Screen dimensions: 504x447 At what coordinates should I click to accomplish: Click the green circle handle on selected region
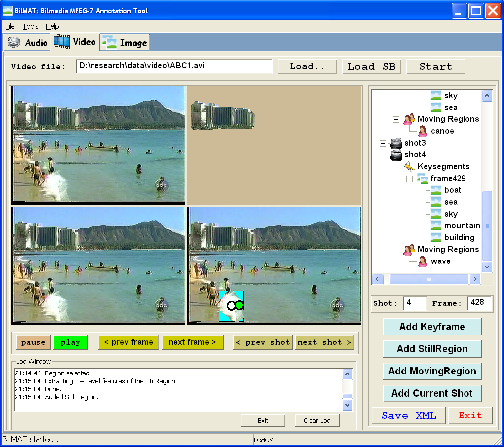(x=240, y=305)
